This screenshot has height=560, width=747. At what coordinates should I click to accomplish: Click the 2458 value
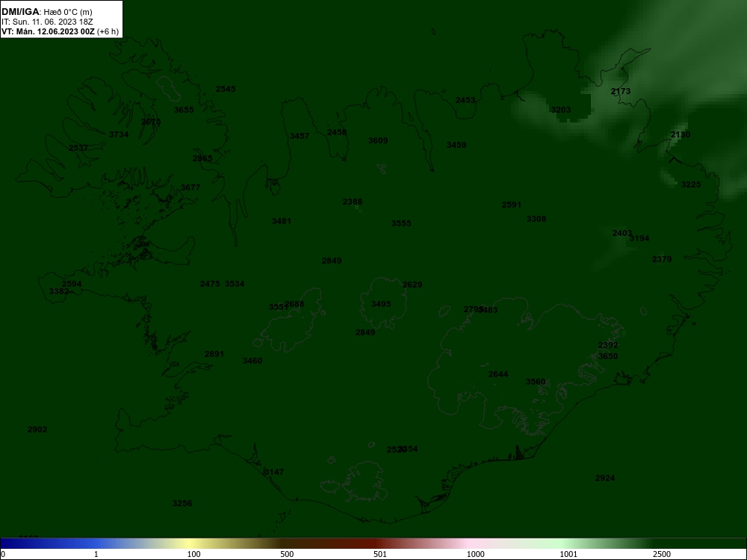tap(338, 132)
